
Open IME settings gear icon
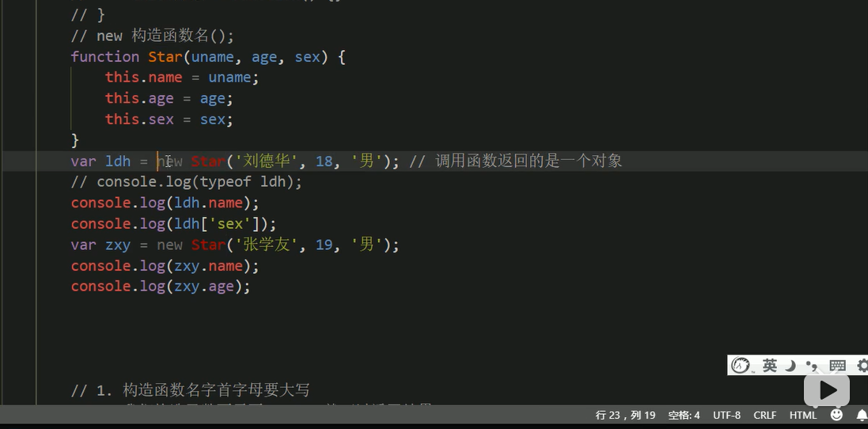pyautogui.click(x=862, y=366)
